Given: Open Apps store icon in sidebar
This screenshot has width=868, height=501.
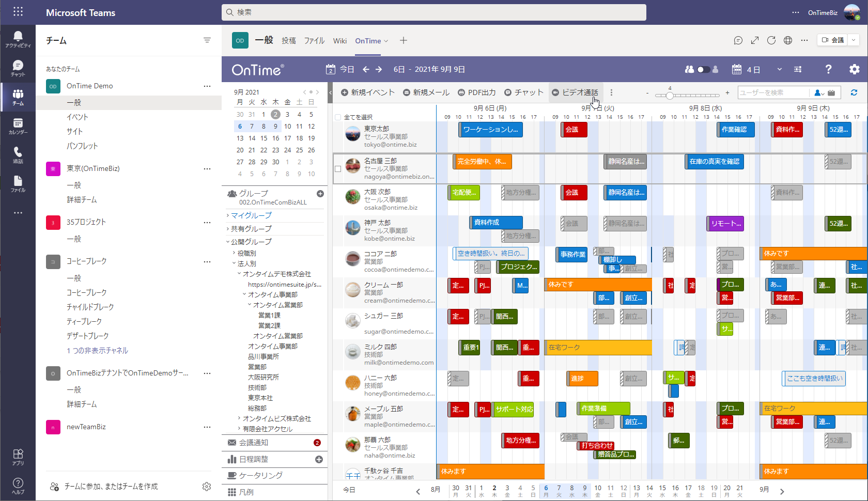Looking at the screenshot, I should point(18,457).
